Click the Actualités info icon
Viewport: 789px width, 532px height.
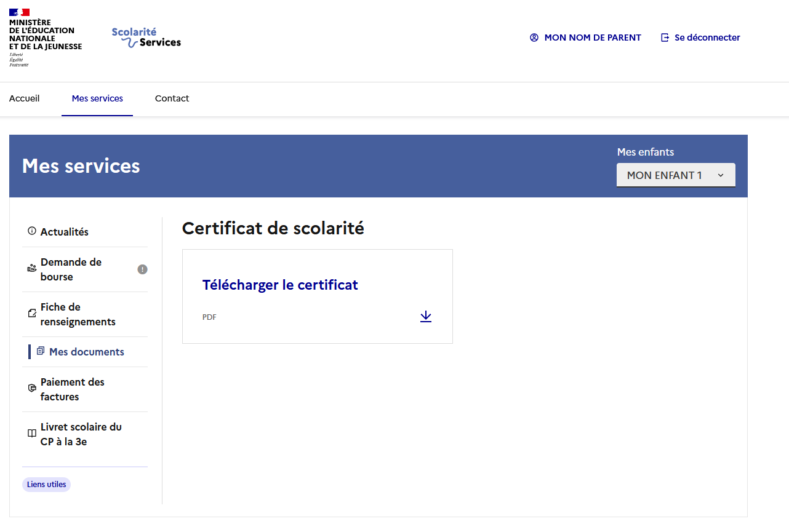pyautogui.click(x=32, y=231)
